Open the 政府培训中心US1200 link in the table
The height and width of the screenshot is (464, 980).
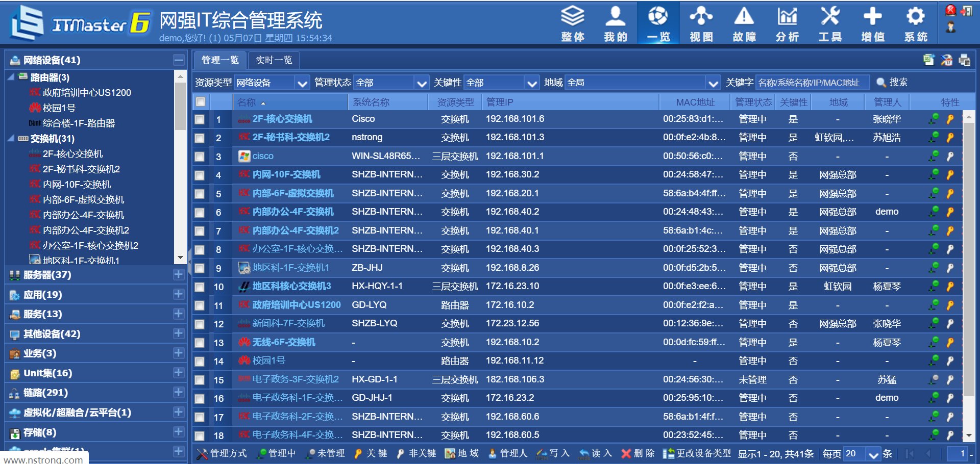pos(297,305)
